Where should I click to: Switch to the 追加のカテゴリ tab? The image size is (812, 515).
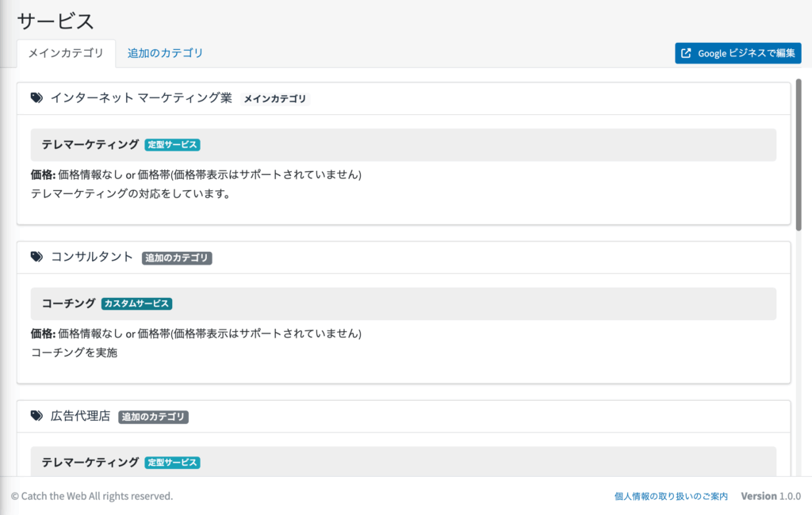[165, 53]
